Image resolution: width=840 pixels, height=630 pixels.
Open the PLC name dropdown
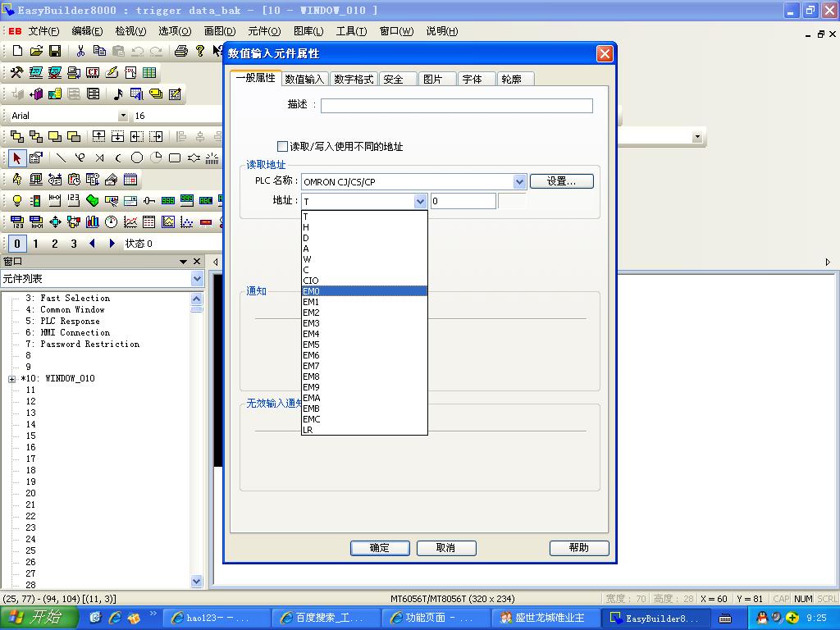(519, 181)
